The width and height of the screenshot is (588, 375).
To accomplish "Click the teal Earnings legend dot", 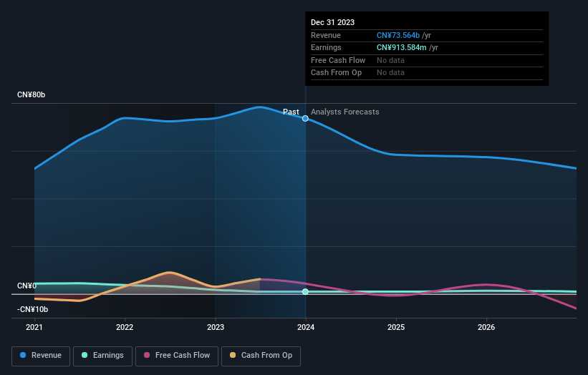I will point(85,355).
